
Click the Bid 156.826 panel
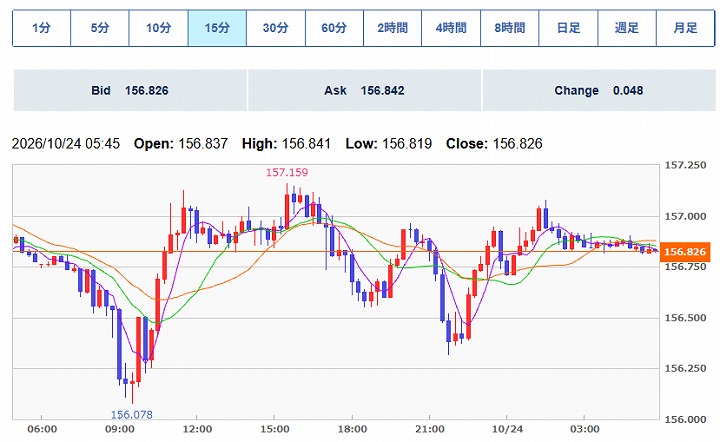130,90
